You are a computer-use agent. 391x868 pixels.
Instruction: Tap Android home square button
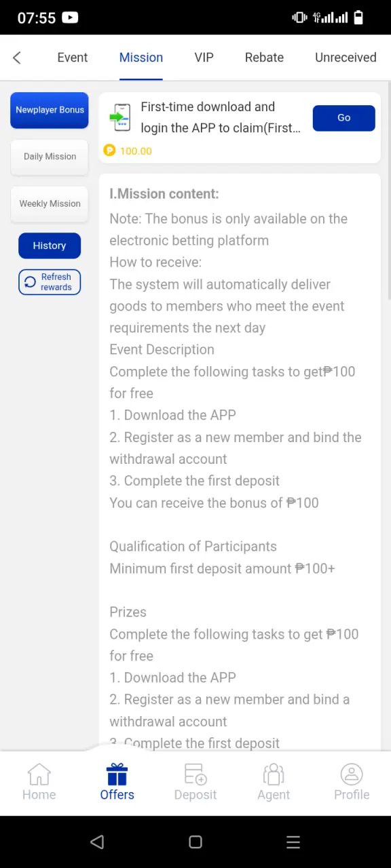(x=195, y=842)
